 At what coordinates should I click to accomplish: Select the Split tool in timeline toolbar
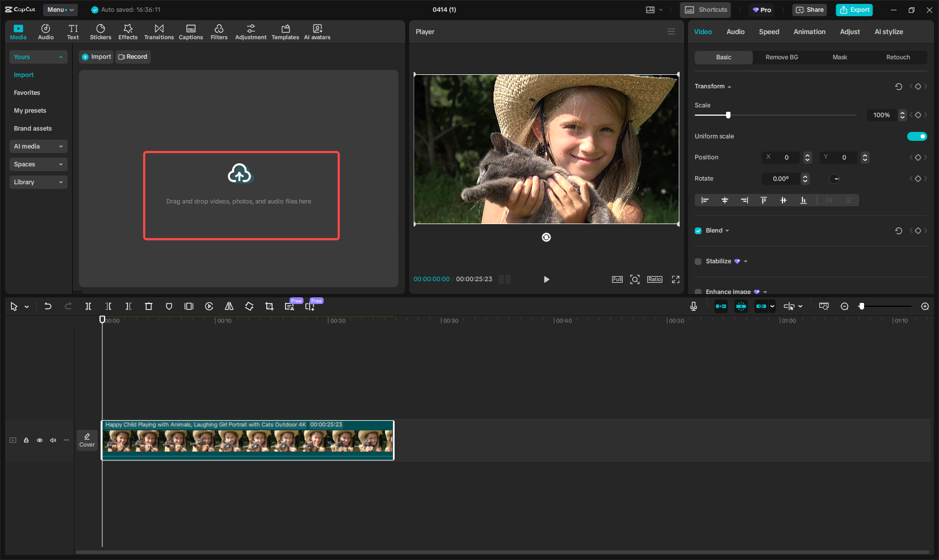88,306
